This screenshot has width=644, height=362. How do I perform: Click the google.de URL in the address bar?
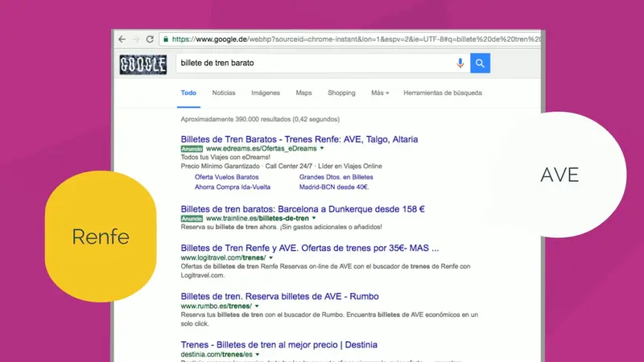coord(357,39)
